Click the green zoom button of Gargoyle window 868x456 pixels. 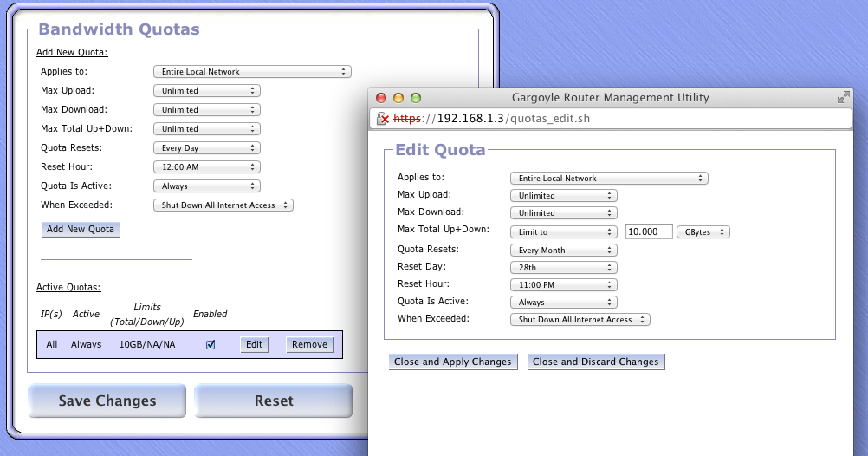pyautogui.click(x=416, y=98)
